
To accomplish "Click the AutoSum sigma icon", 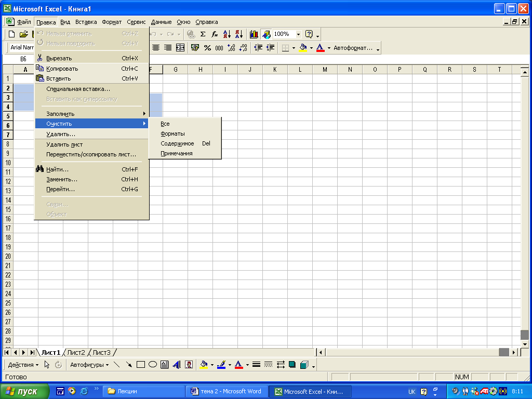I will click(203, 34).
